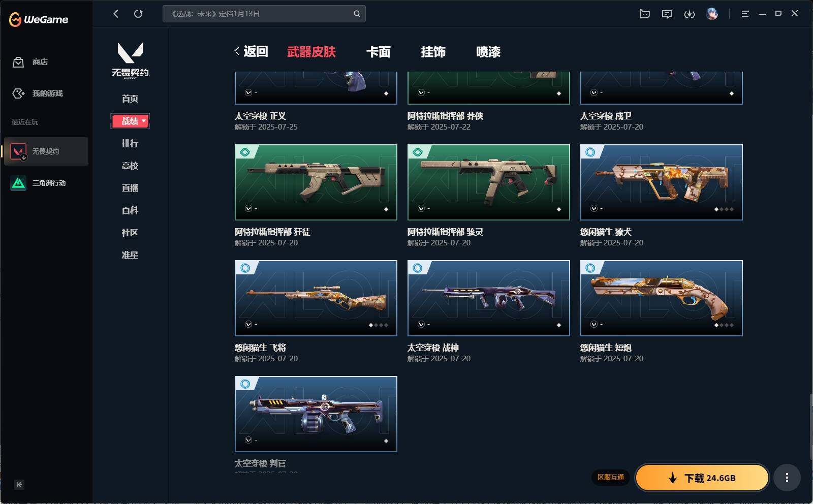Open the 排行 ranking link
Screen dimensions: 813x504
coord(130,143)
